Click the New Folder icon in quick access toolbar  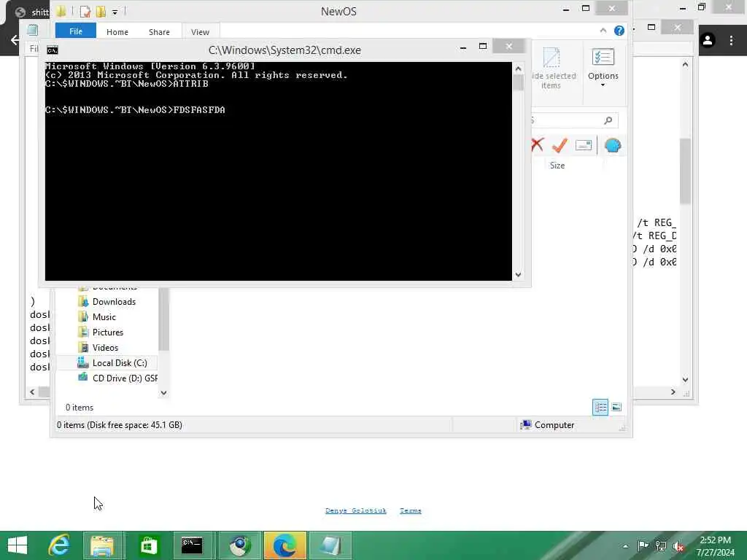(x=101, y=12)
